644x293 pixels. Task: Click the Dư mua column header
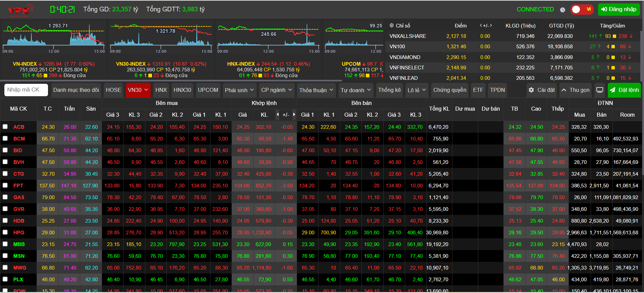[x=465, y=109]
